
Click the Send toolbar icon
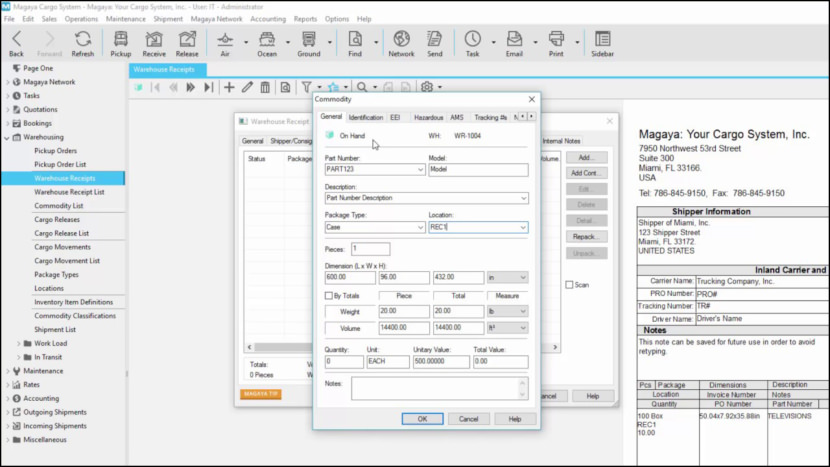pos(435,39)
